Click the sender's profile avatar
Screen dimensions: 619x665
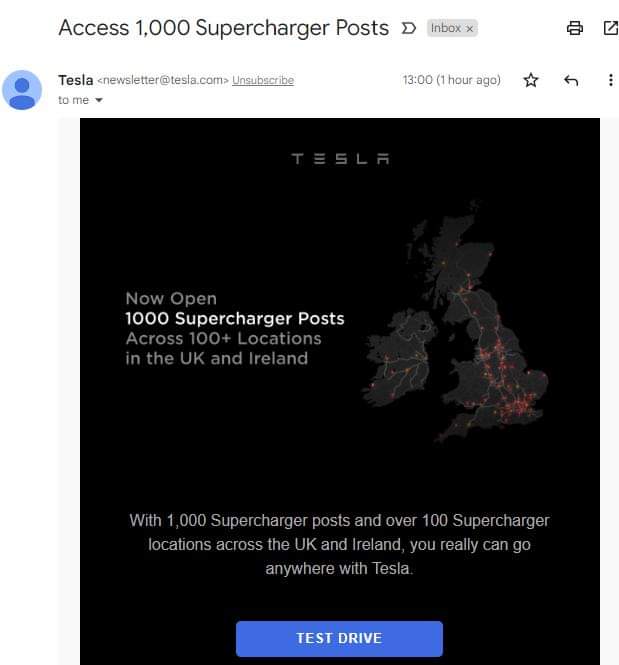click(x=22, y=89)
